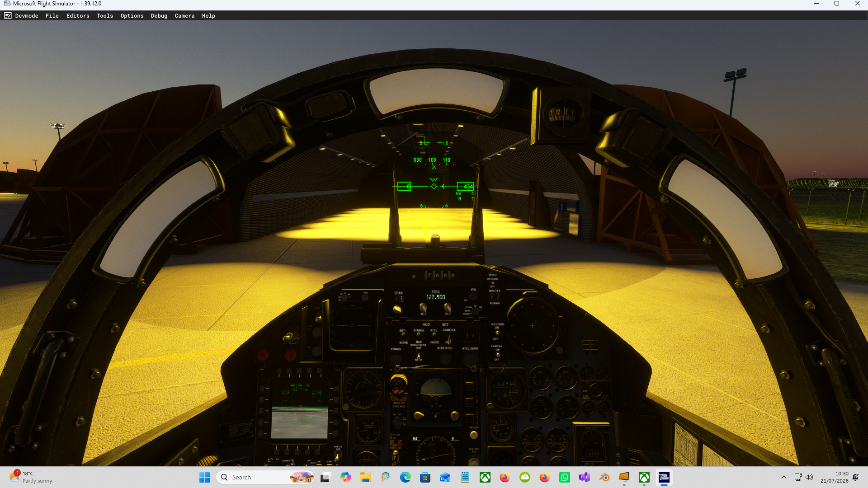Push the yellow PUSH TO JETT button

[x=398, y=385]
